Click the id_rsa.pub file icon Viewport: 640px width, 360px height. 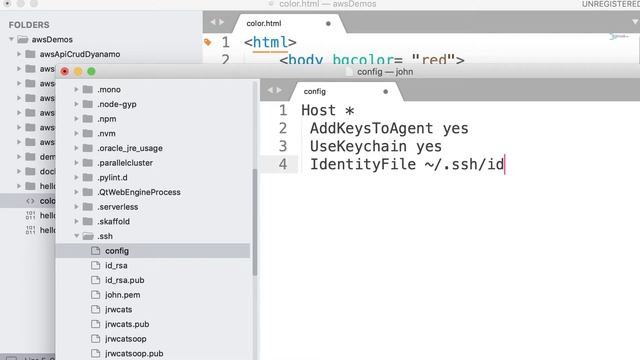(x=96, y=280)
